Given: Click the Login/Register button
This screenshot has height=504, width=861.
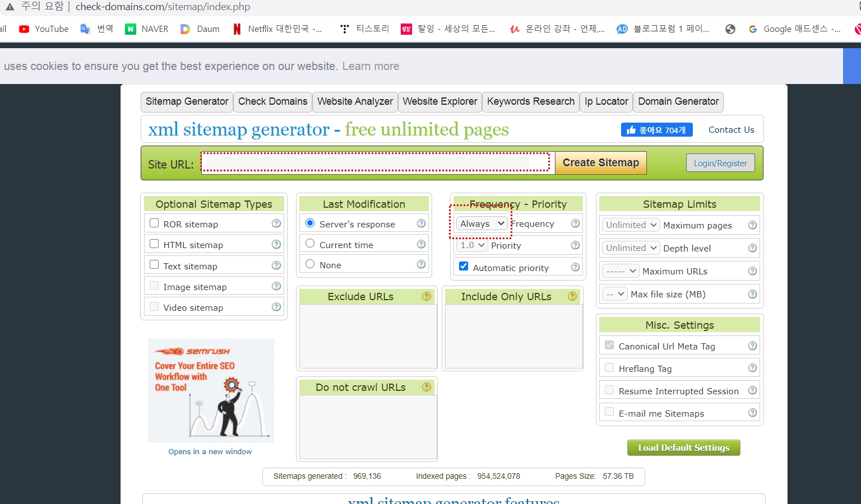Looking at the screenshot, I should pos(720,163).
